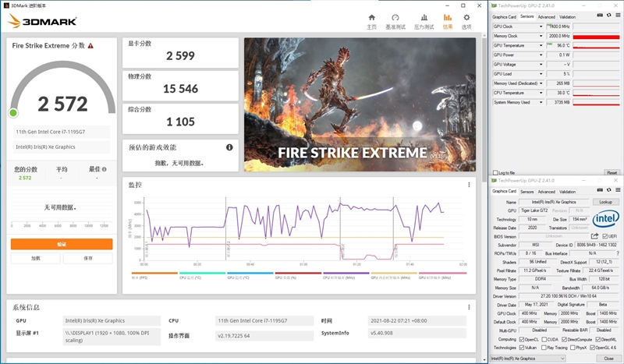This screenshot has height=364, width=624.
Task: Click the Lookup button in GPU-Z
Action: (x=606, y=202)
